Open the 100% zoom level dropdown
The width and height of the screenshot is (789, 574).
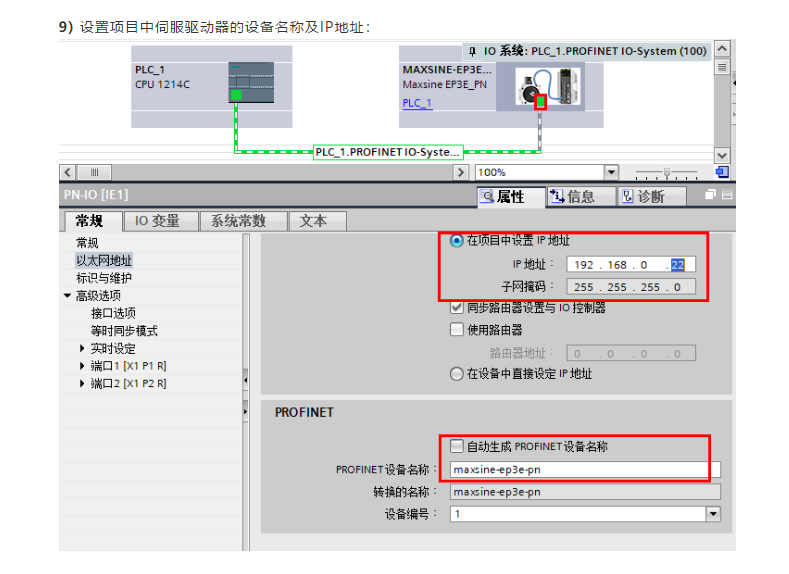point(611,172)
